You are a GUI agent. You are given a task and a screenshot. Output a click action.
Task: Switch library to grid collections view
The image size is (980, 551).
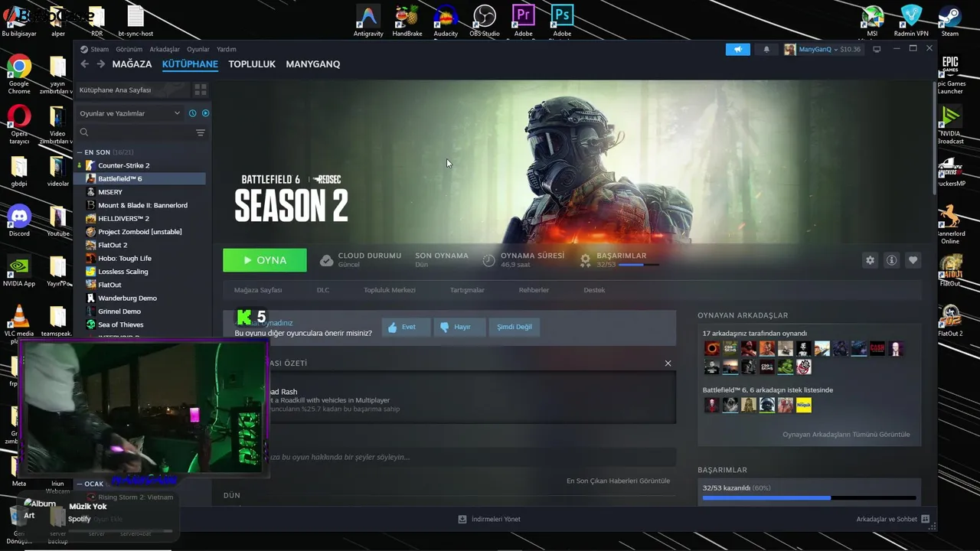tap(201, 90)
